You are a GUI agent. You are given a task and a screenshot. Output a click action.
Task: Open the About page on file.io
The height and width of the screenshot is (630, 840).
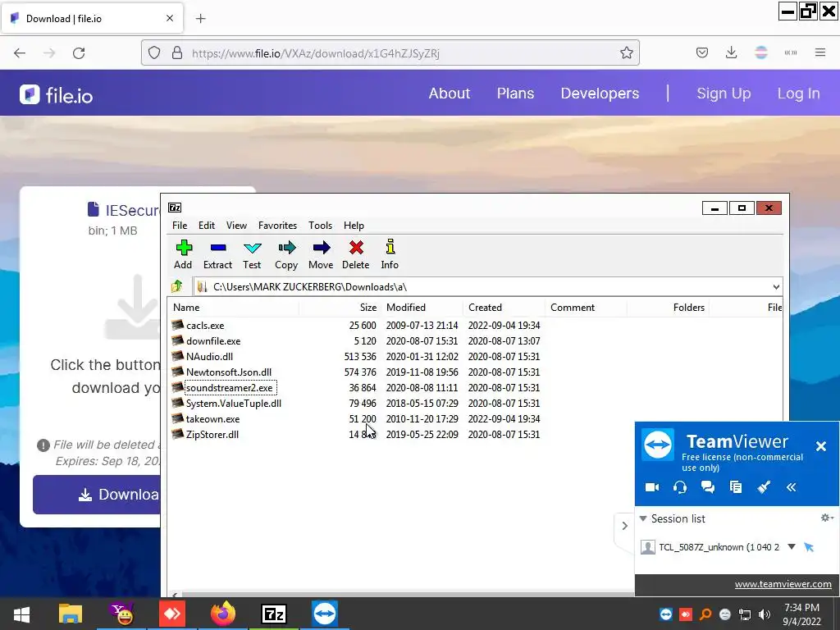point(449,94)
